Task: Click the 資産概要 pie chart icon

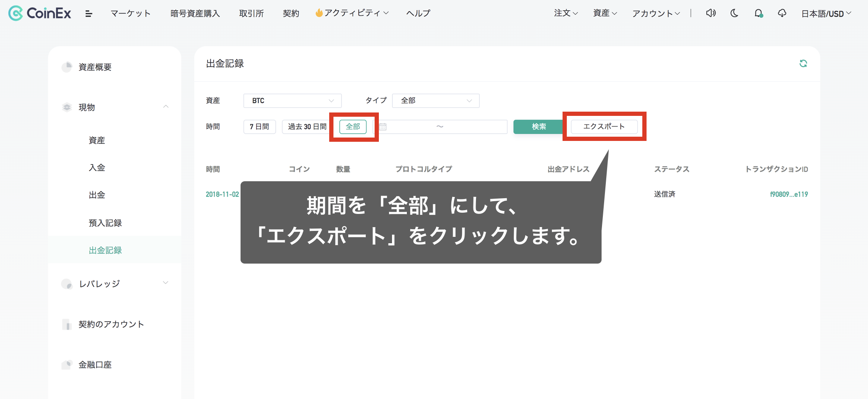Action: 67,67
